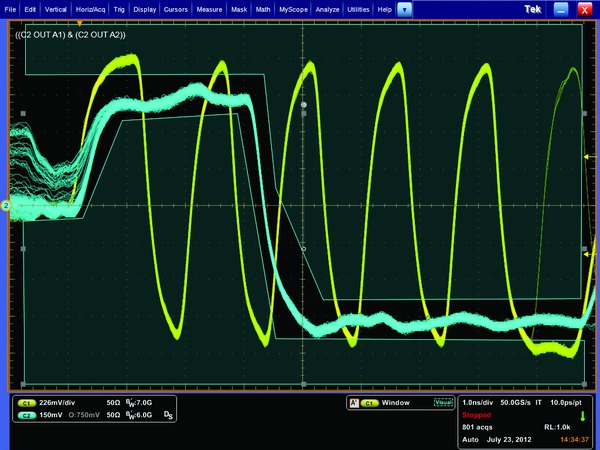Click the Stopped acquisition status text

tap(475, 413)
